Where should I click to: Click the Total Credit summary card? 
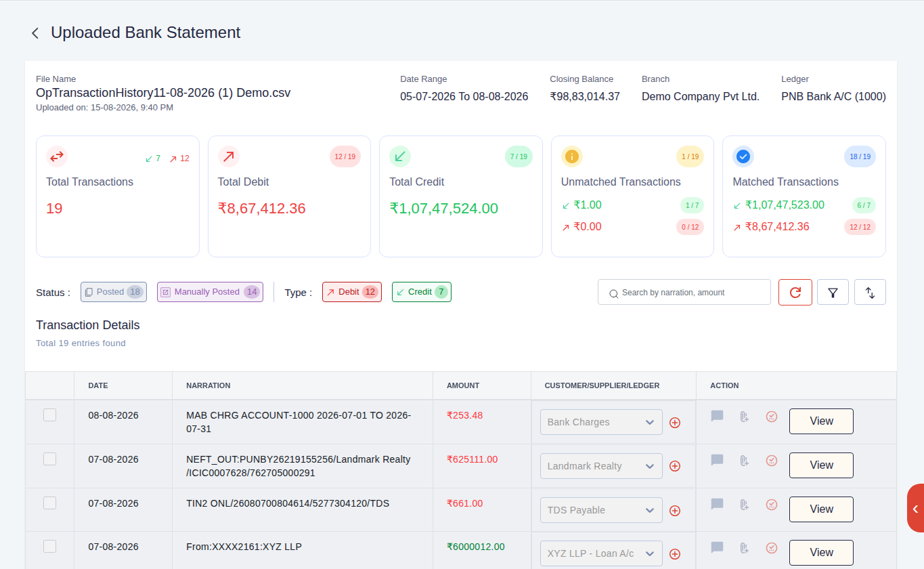coord(461,196)
